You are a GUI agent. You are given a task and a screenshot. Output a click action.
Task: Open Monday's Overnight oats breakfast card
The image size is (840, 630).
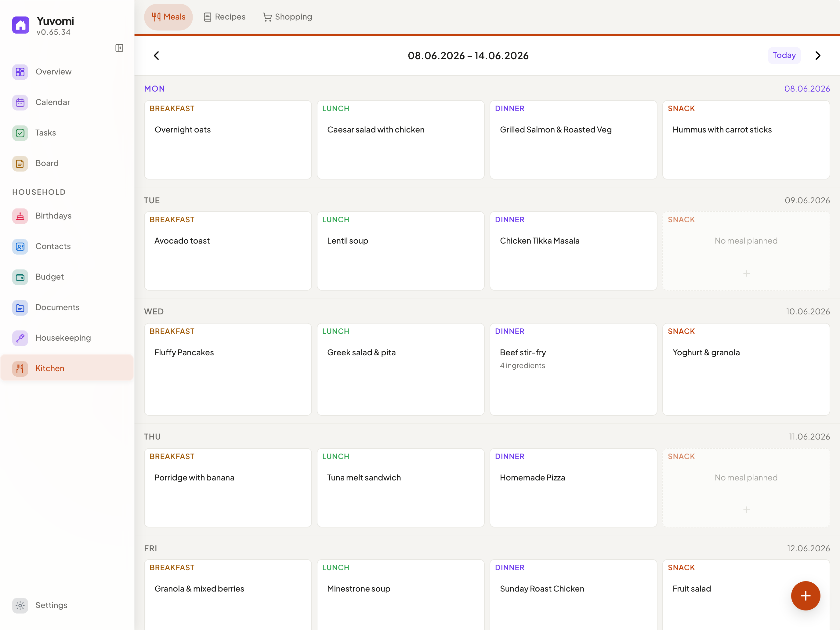[228, 140]
